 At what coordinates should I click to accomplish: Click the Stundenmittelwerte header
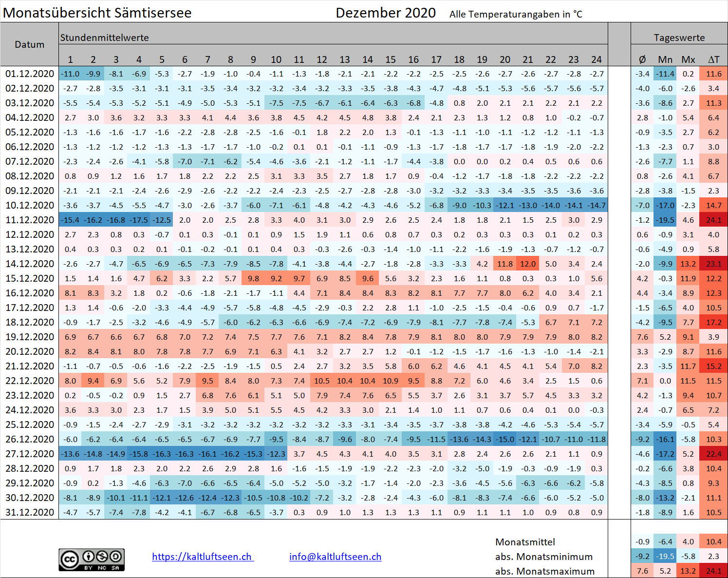[105, 38]
